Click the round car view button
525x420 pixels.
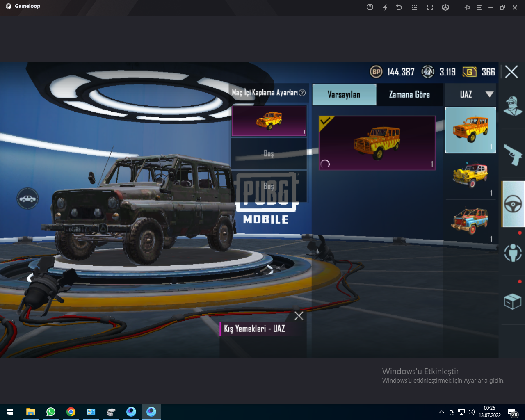tap(27, 199)
